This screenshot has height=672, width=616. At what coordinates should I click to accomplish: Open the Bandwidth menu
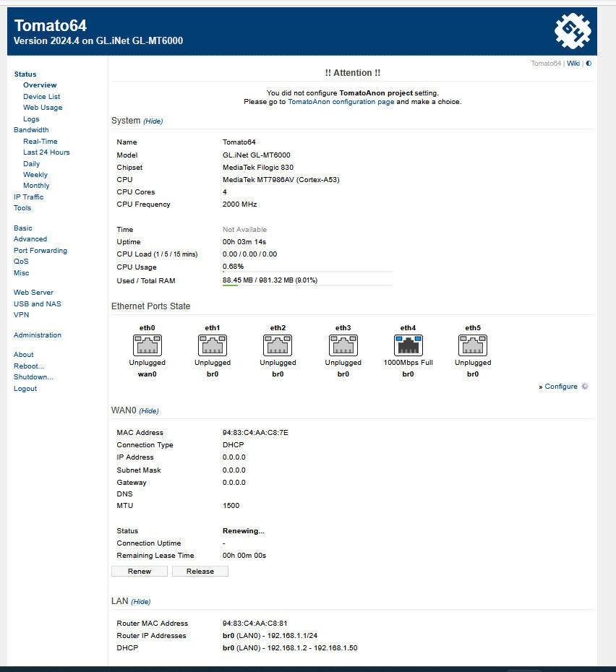[x=31, y=130]
